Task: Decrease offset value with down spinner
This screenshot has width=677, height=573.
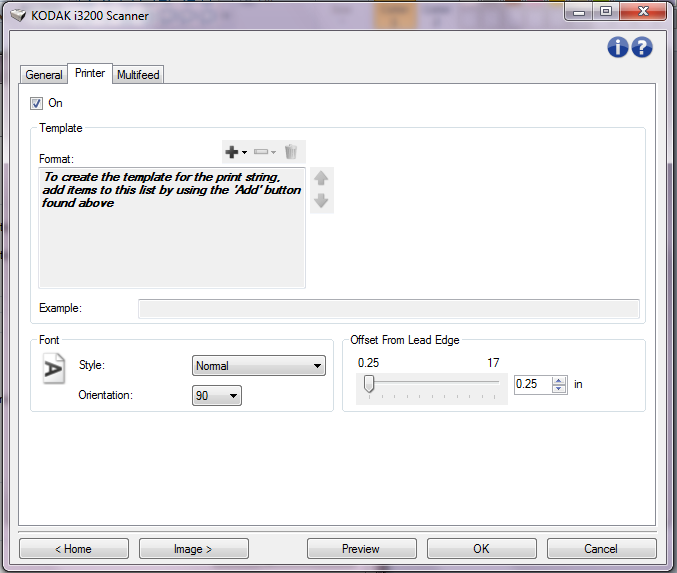Action: [559, 388]
